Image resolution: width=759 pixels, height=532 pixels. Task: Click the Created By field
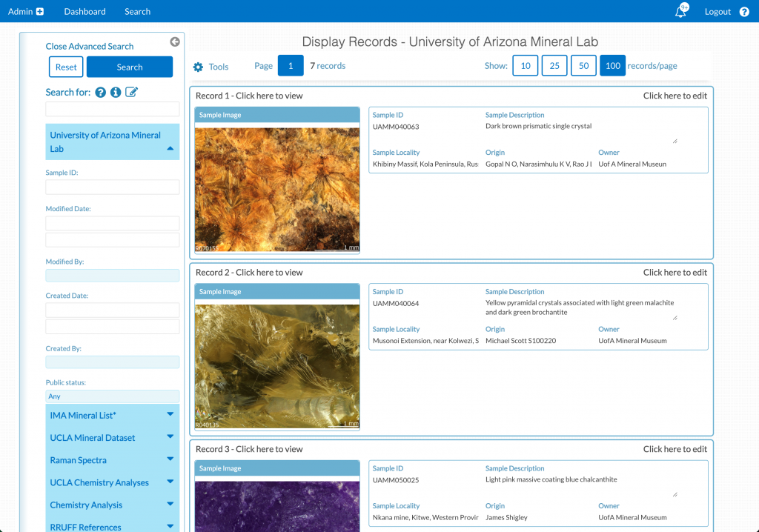(x=113, y=362)
